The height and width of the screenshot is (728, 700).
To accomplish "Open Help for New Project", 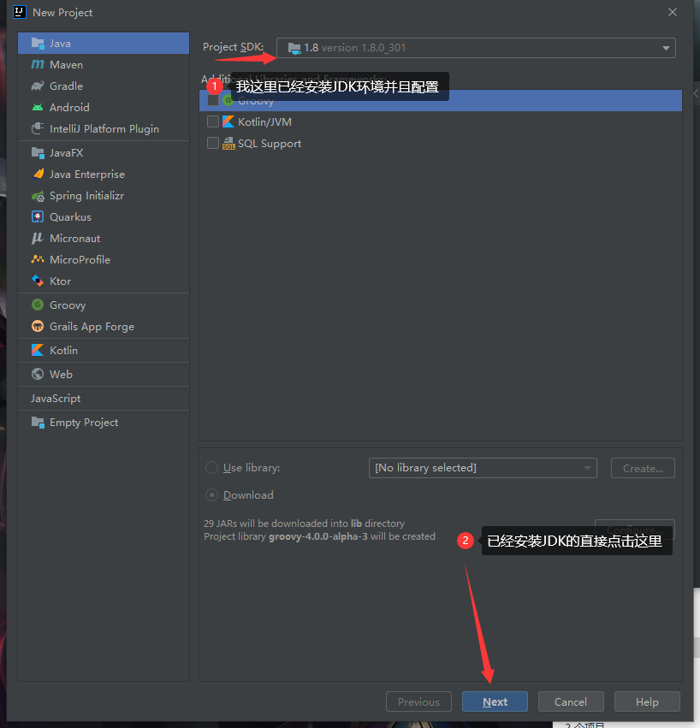I will pos(647,701).
